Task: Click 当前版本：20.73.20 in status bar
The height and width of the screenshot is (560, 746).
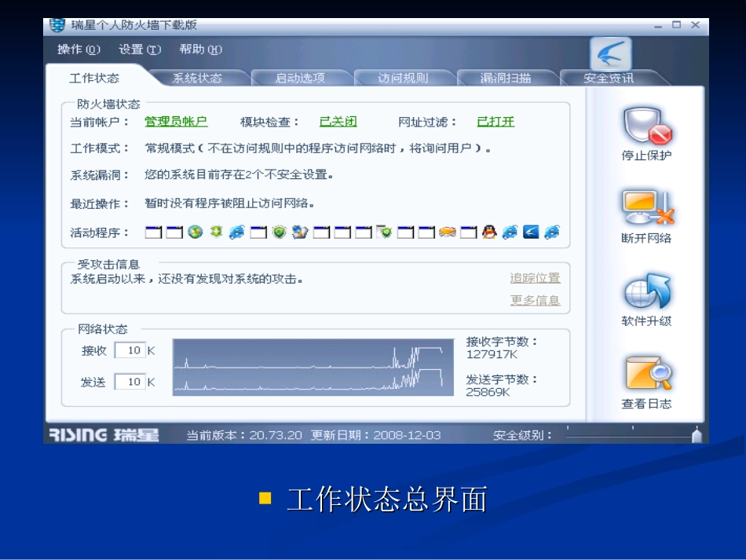Action: (x=244, y=435)
